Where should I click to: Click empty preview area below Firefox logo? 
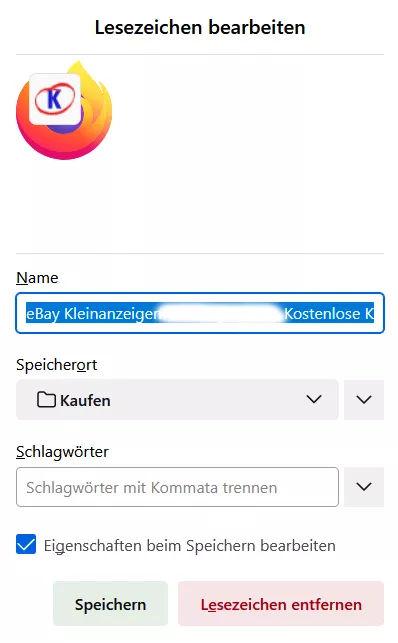coord(200,207)
